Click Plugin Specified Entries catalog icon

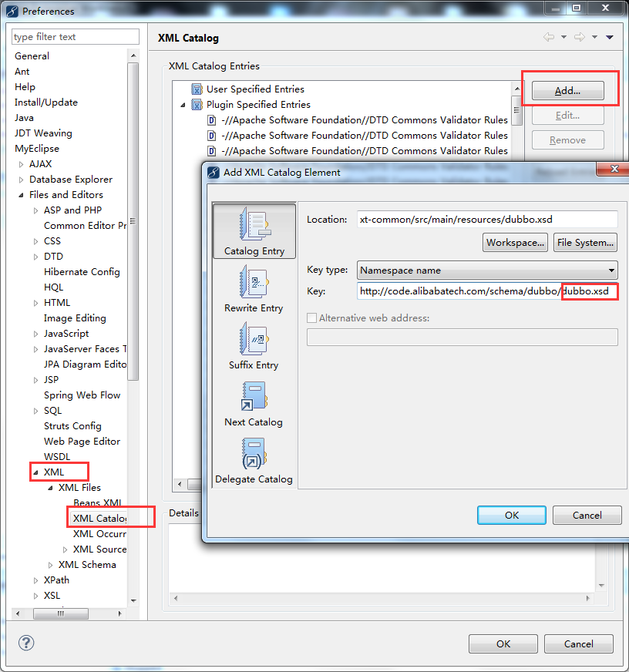click(x=197, y=105)
